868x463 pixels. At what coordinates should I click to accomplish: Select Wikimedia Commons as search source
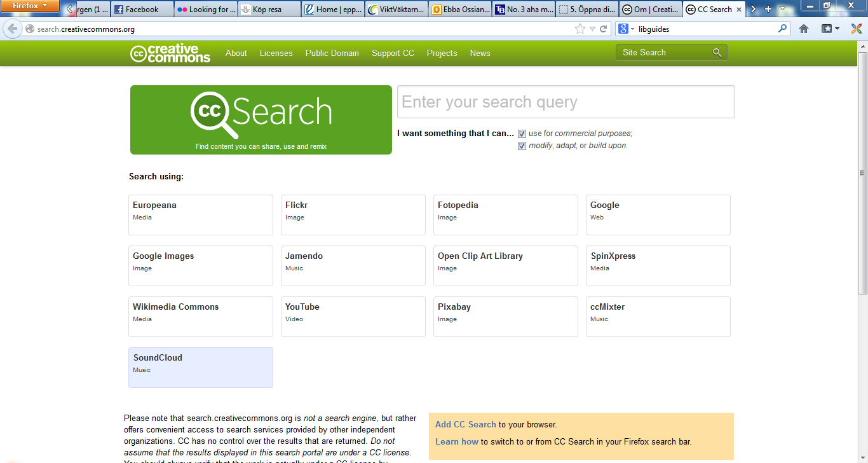pos(201,317)
